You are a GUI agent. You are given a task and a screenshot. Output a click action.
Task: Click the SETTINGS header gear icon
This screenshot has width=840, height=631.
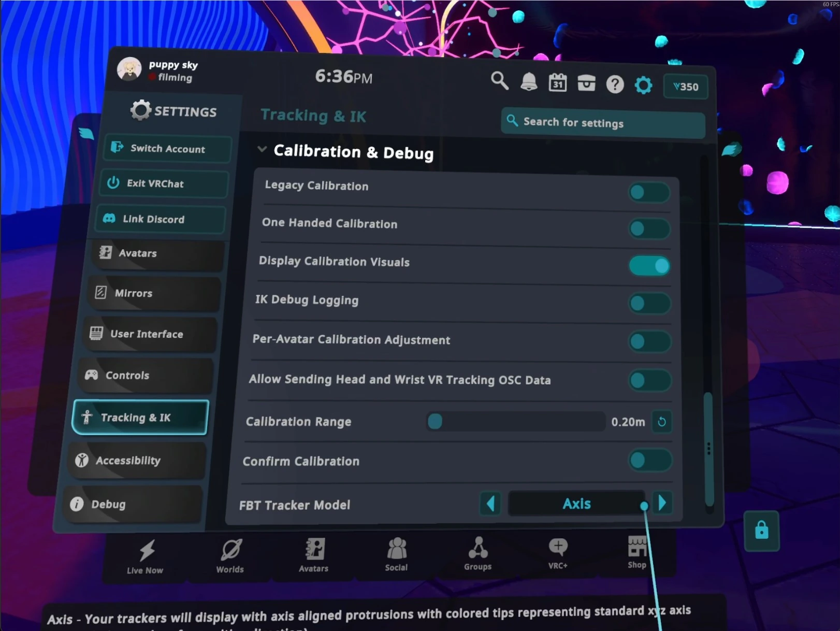140,110
